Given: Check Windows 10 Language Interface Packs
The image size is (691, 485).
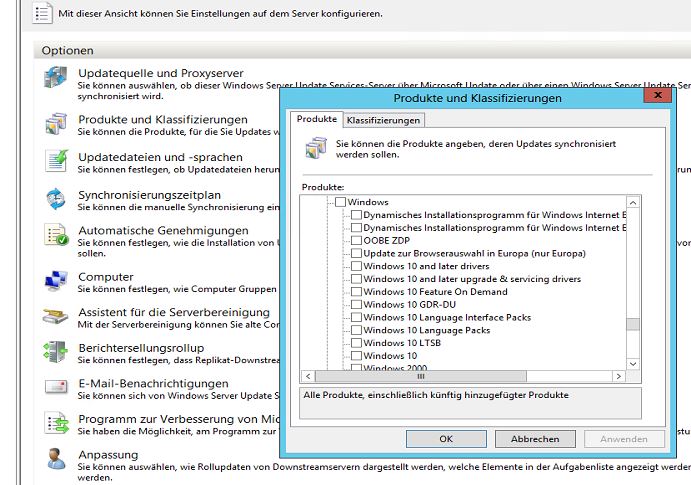Looking at the screenshot, I should [x=357, y=317].
